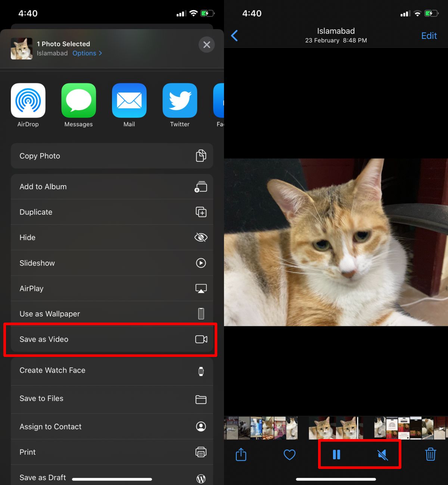448x485 pixels.
Task: Share the cat photo to Twitter
Action: coord(180,100)
